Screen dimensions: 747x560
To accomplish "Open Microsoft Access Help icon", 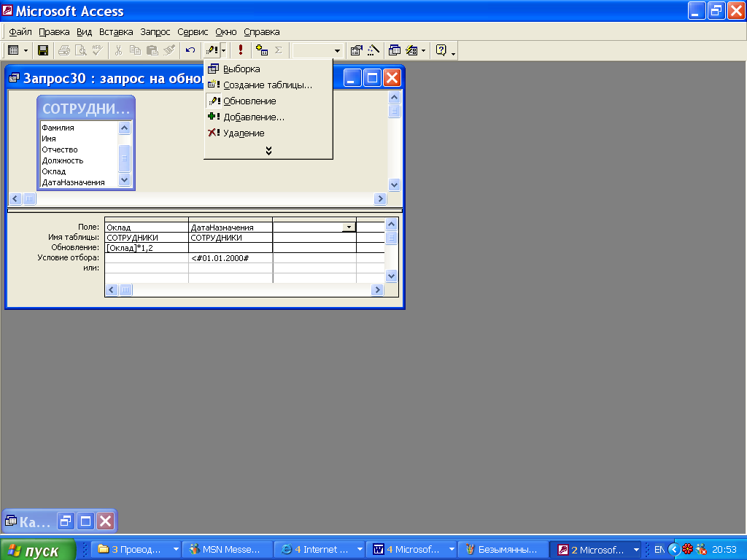I will pyautogui.click(x=441, y=50).
